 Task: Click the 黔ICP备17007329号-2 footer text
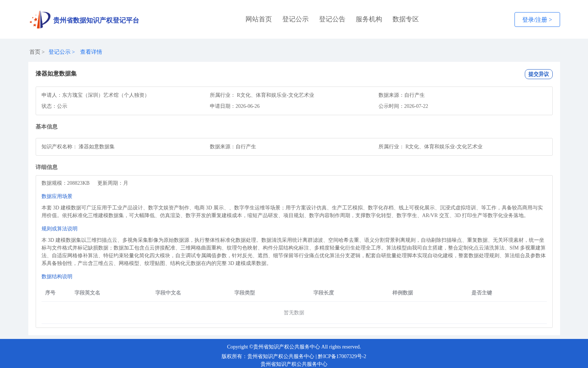click(342, 356)
